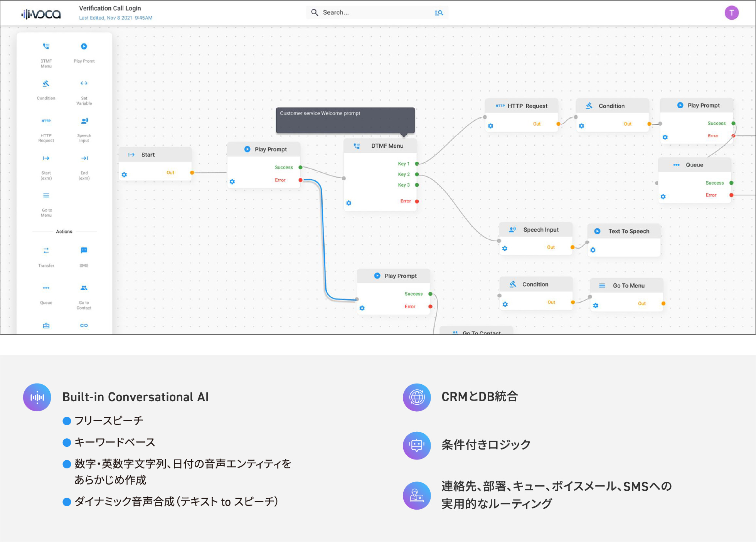Click the Built-in Conversational AI heading

135,397
